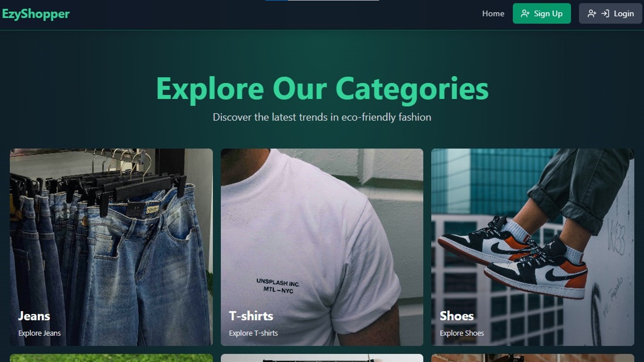Click the Login button
Image resolution: width=644 pixels, height=362 pixels.
[x=611, y=14]
